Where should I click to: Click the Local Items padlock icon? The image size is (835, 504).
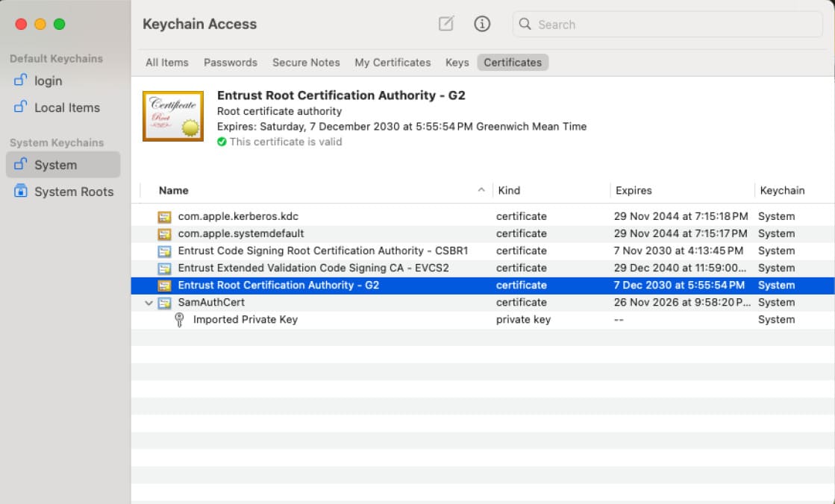21,107
